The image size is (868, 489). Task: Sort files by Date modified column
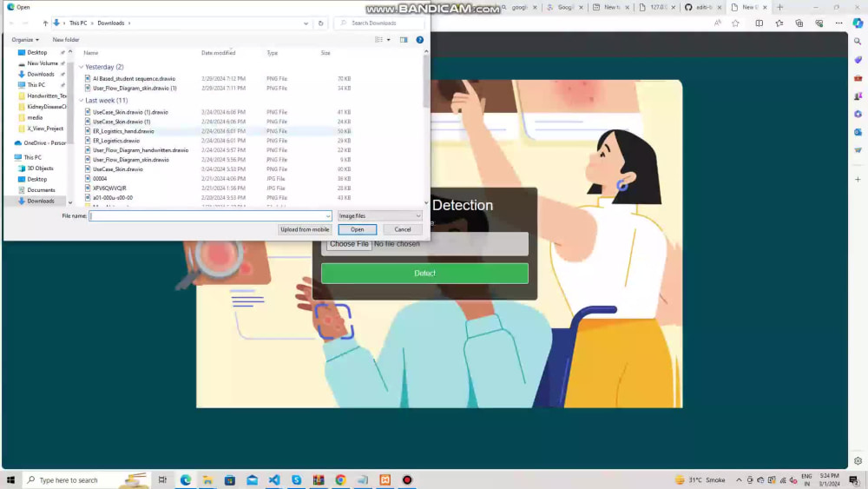click(x=218, y=53)
